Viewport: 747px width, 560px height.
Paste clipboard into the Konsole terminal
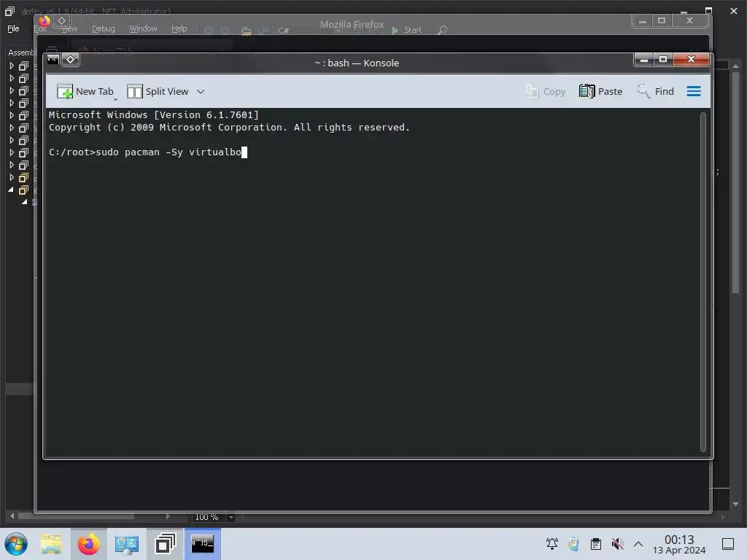click(601, 91)
